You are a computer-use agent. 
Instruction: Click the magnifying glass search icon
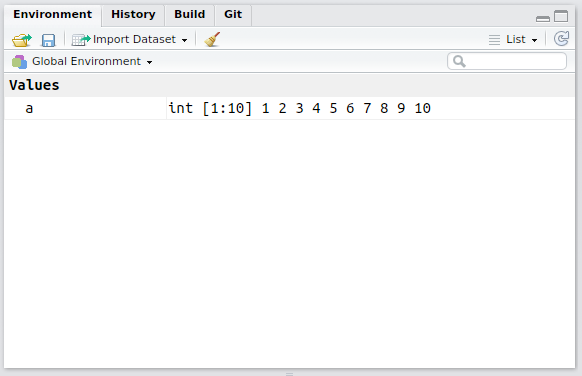pos(459,61)
